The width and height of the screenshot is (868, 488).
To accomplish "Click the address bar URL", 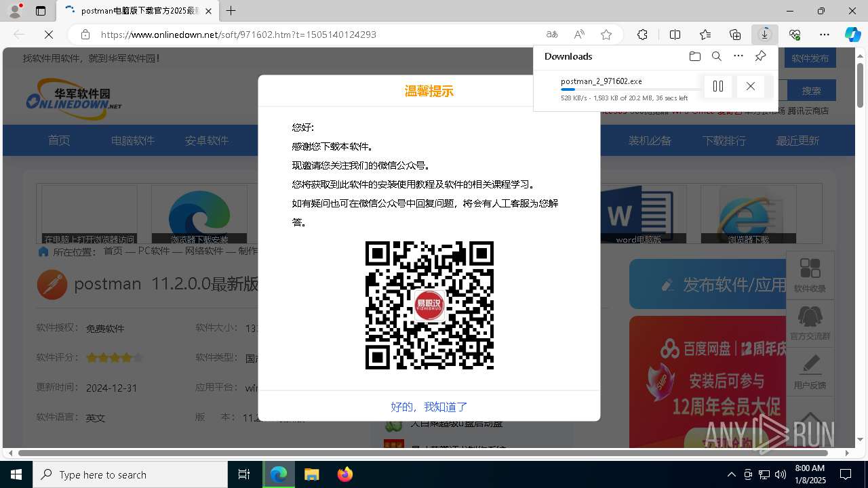I will pyautogui.click(x=239, y=35).
